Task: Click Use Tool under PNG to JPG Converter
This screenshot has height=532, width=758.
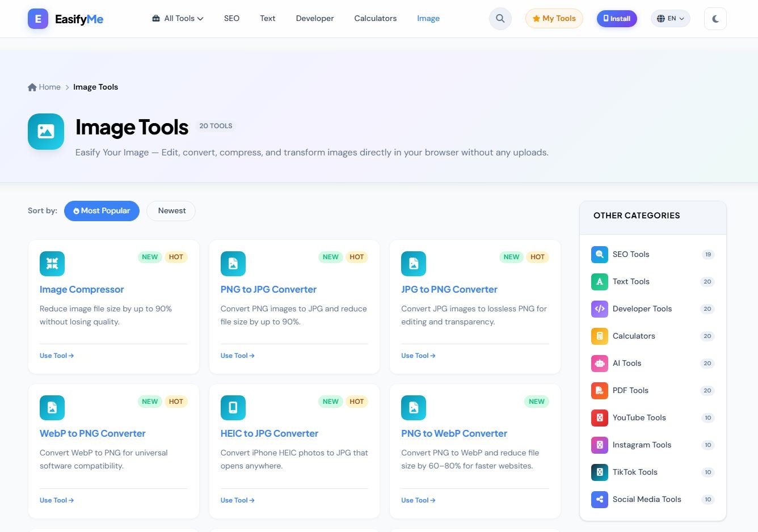Action: (x=238, y=356)
